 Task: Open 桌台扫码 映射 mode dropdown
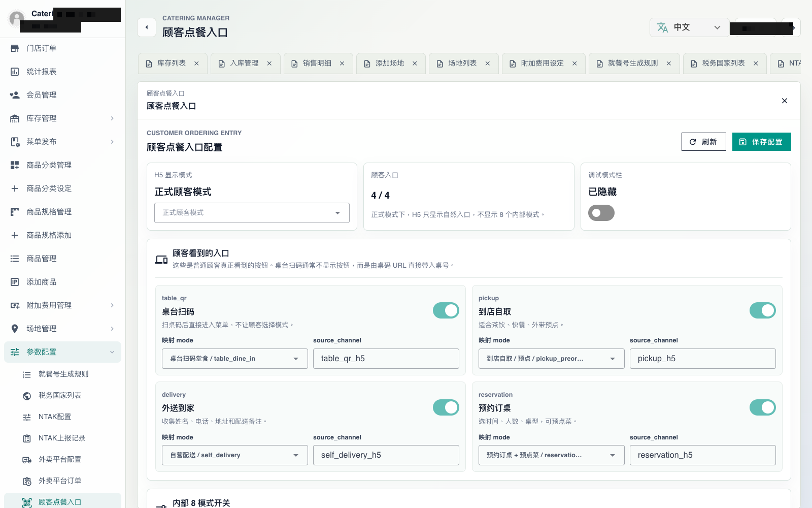(x=235, y=359)
